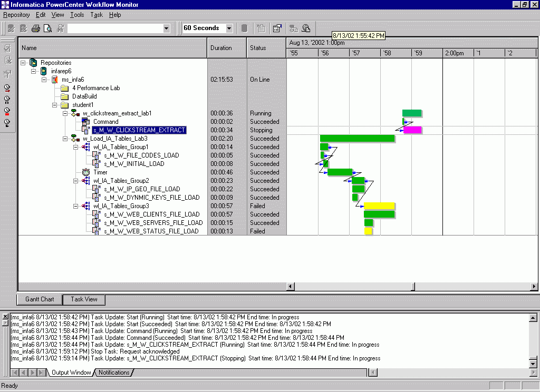
Task: Click the session log document toolbar icon
Action: click(261, 28)
